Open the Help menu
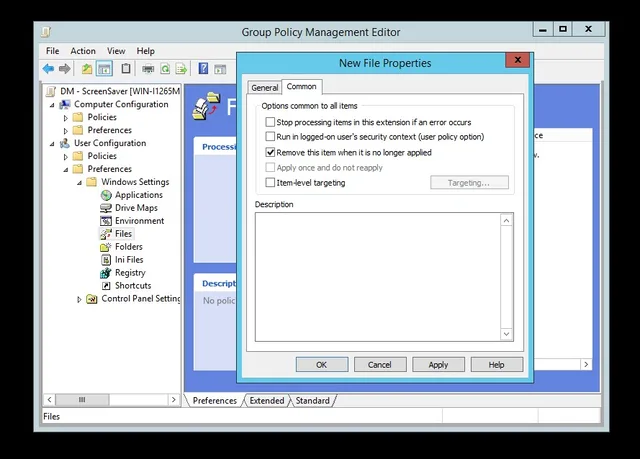Image resolution: width=640 pixels, height=459 pixels. (145, 51)
